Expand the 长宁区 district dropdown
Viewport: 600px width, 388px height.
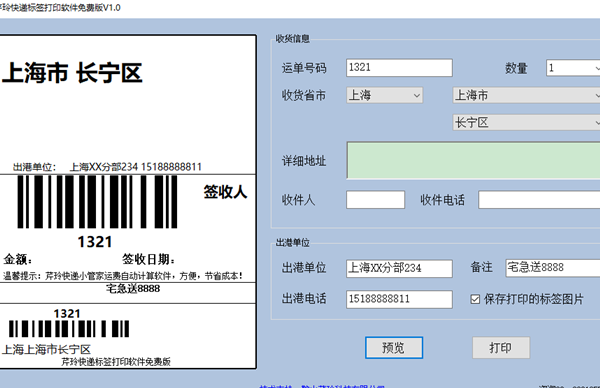coord(527,123)
